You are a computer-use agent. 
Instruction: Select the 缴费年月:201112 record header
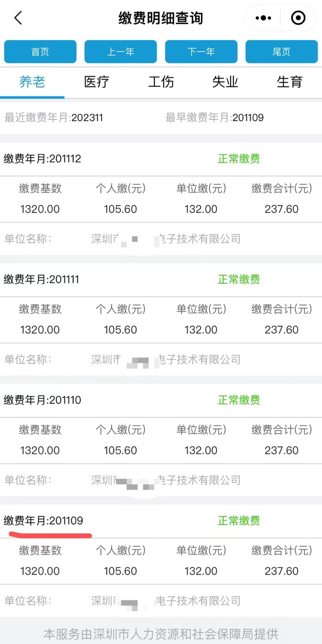tap(42, 159)
